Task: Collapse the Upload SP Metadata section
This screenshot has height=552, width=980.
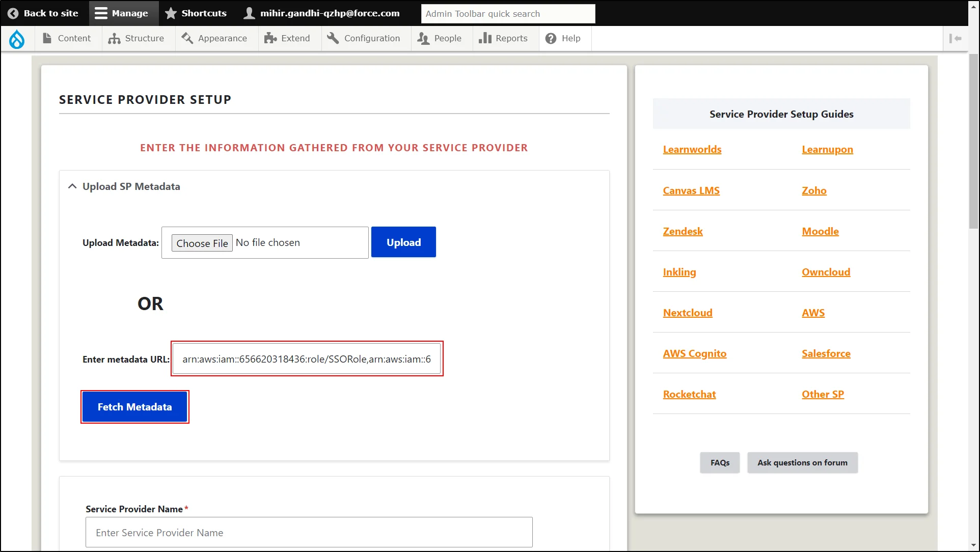Action: click(x=72, y=186)
